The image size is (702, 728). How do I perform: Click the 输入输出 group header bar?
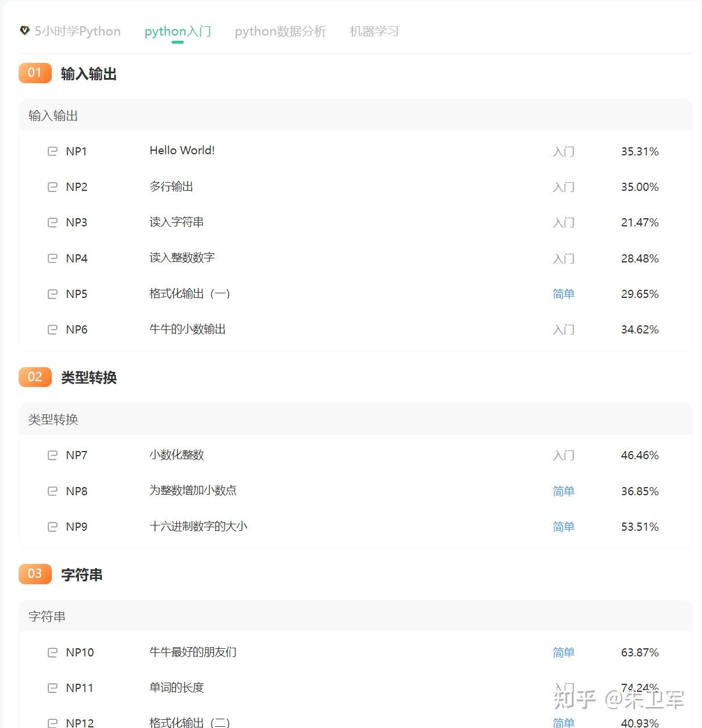[x=355, y=116]
